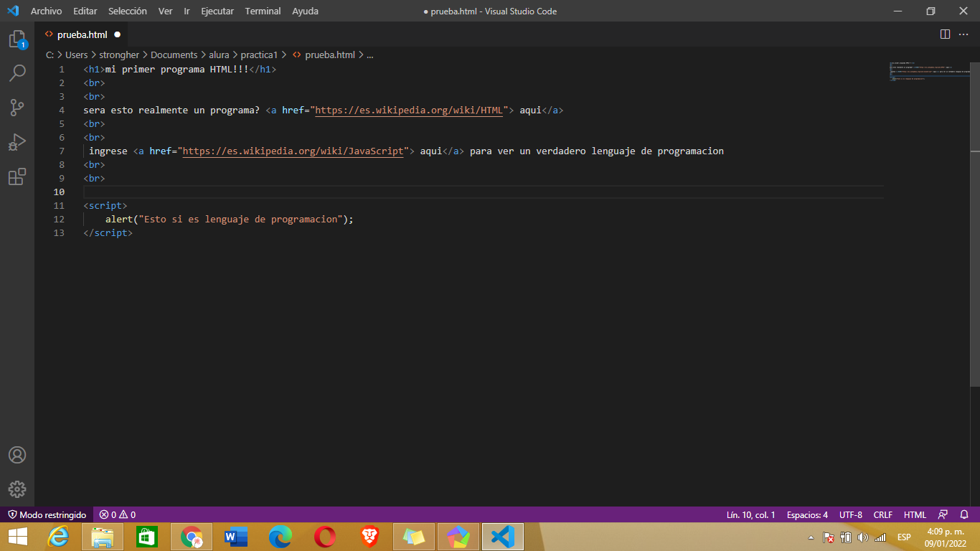The height and width of the screenshot is (551, 980).
Task: Open the editor More Actions ellipsis
Action: [x=963, y=34]
